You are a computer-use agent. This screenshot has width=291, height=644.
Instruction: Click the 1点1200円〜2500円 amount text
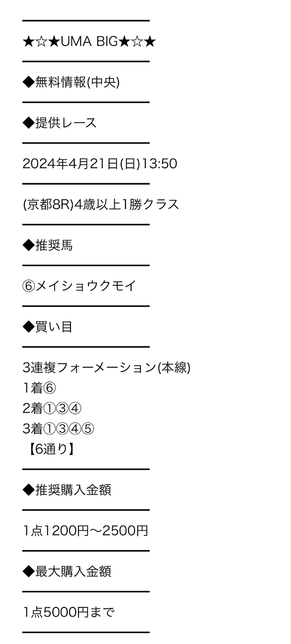click(x=86, y=531)
